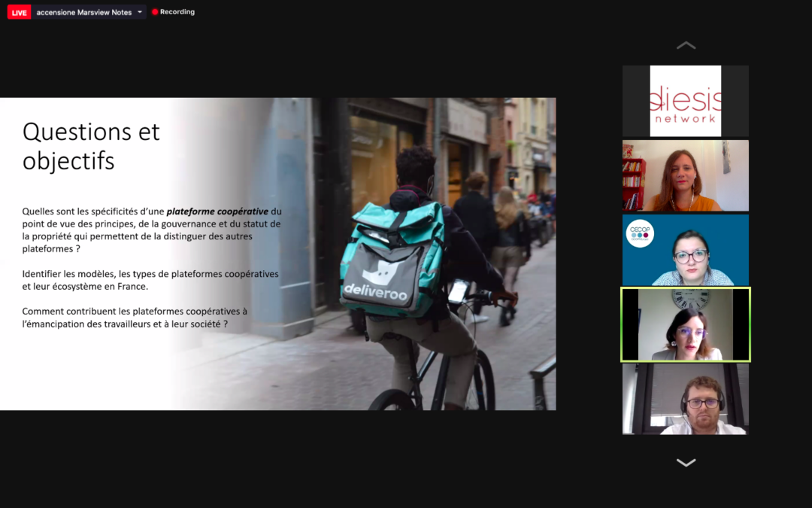This screenshot has width=812, height=508.
Task: Click the red Recording indicator
Action: coord(174,12)
